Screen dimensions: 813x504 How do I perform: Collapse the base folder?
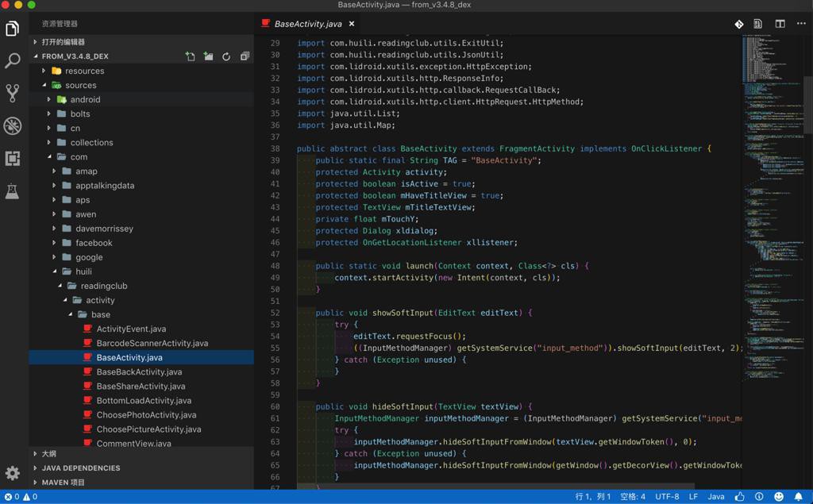[x=141, y=314]
